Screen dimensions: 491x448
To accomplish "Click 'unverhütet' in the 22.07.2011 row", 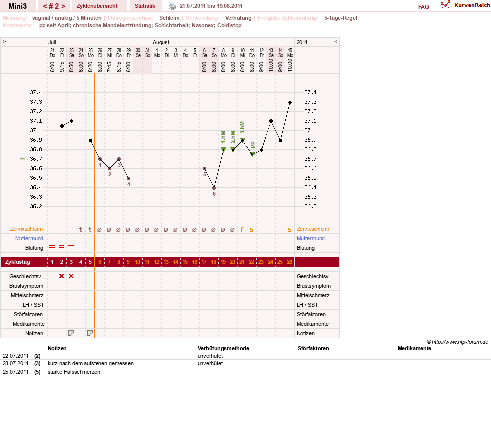I will (x=210, y=356).
